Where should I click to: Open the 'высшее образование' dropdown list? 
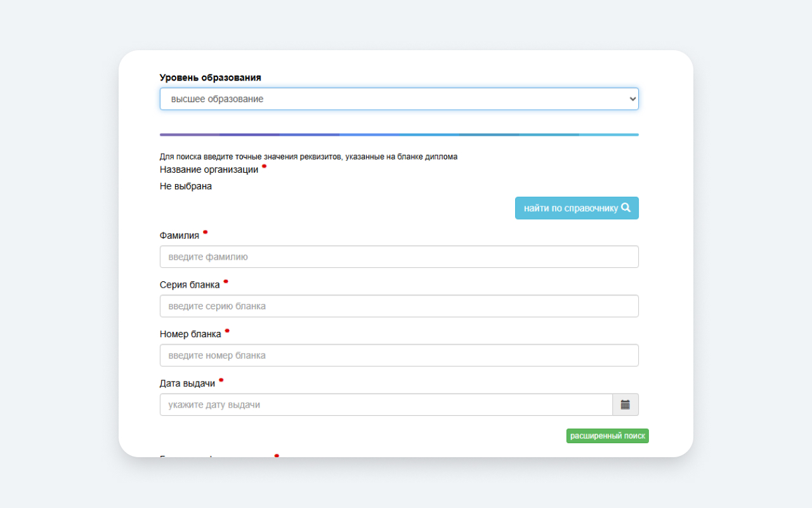click(398, 99)
